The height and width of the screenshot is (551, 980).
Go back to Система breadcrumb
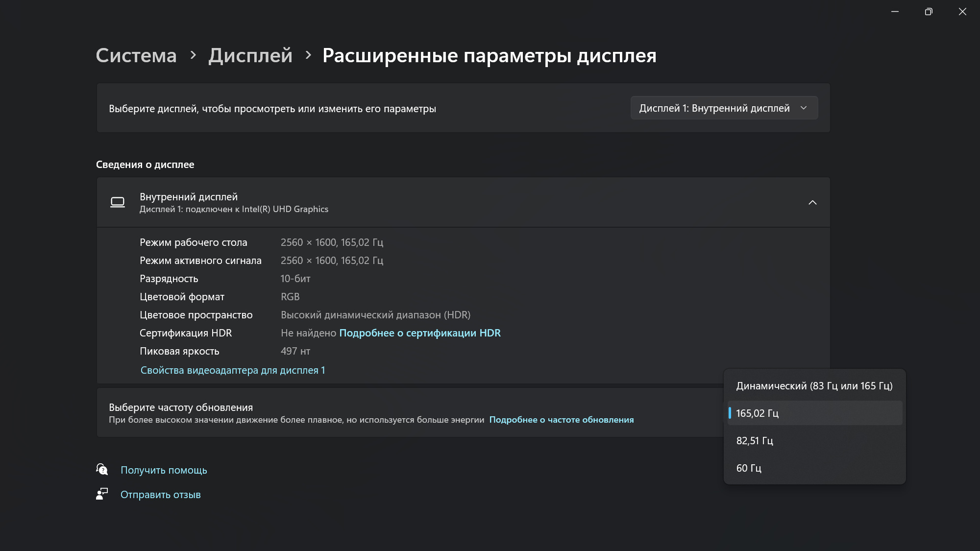(136, 55)
